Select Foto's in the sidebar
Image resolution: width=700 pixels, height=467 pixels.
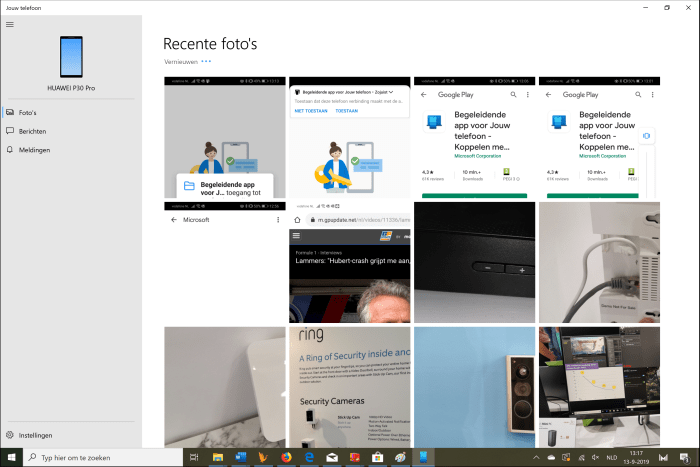point(71,113)
